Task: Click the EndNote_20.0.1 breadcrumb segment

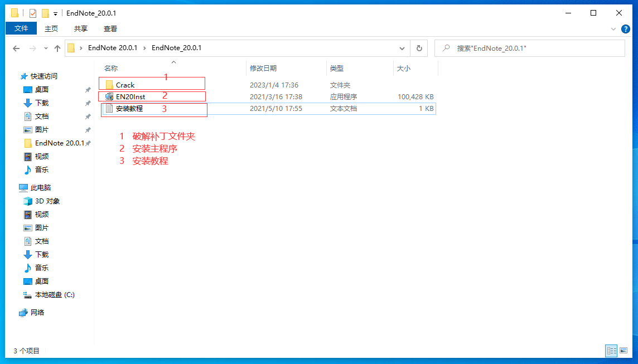Action: pos(177,48)
